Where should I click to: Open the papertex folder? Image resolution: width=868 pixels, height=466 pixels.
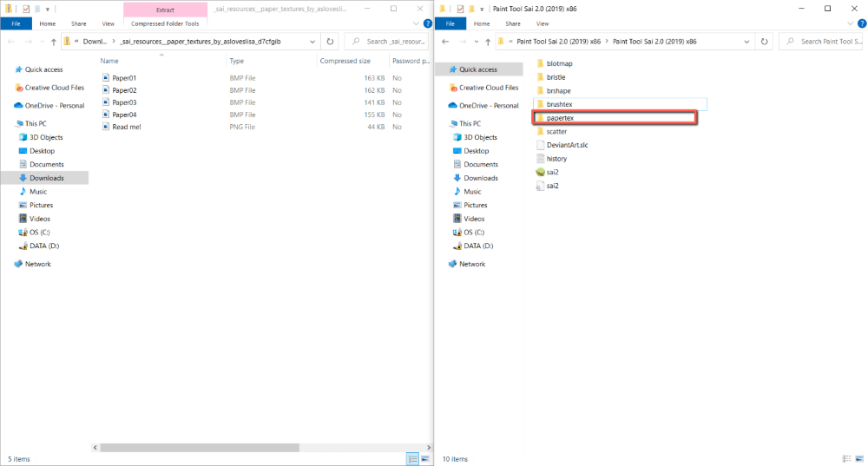[561, 118]
